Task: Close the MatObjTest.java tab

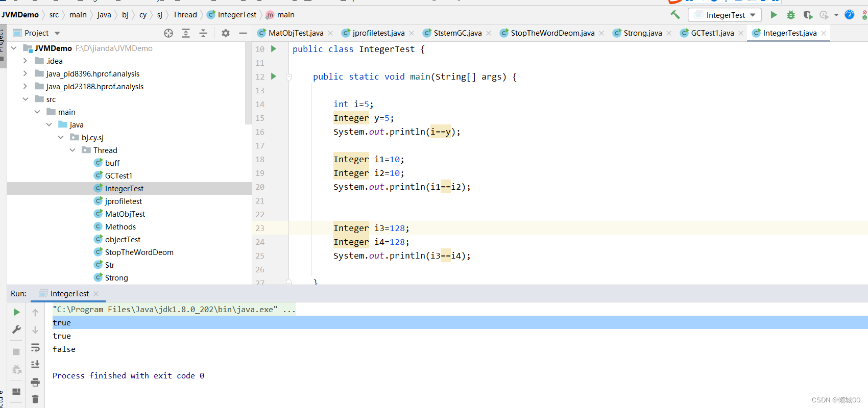Action: [330, 33]
